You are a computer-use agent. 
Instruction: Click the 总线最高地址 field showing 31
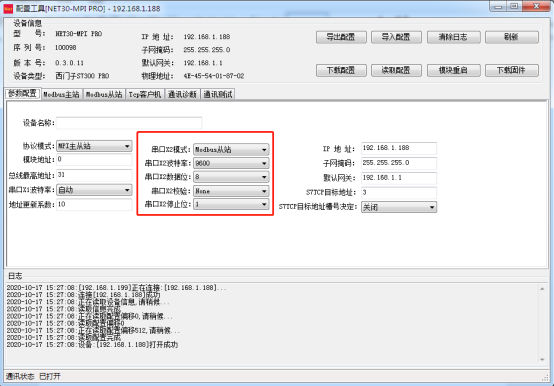click(94, 175)
